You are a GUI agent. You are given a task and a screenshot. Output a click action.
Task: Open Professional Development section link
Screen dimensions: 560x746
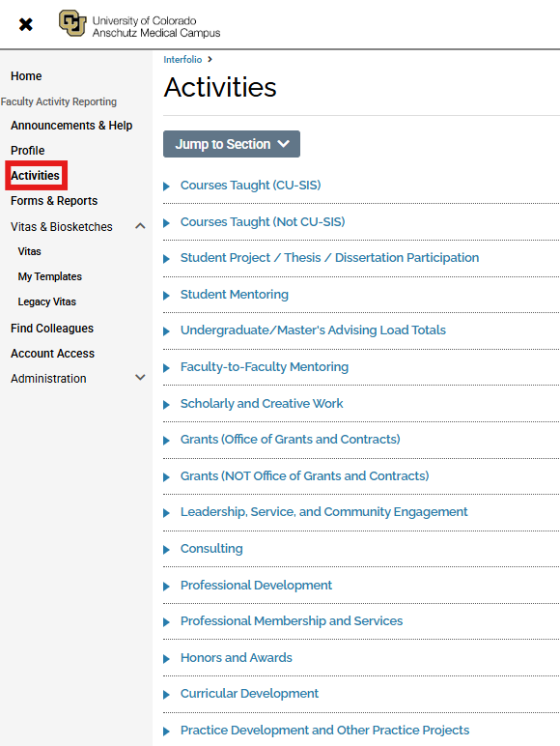(256, 586)
